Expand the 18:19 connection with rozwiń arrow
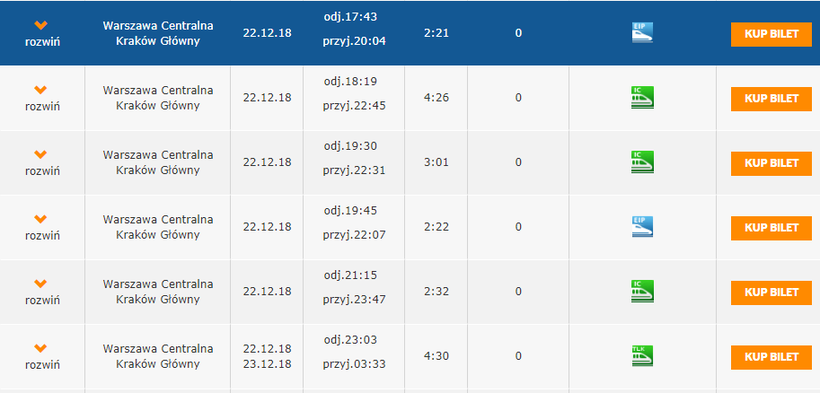 click(x=42, y=98)
